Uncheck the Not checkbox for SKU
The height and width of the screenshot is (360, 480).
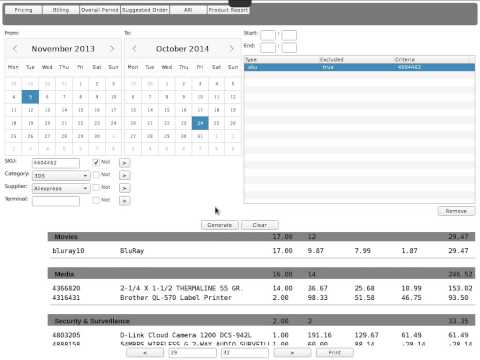tap(96, 162)
